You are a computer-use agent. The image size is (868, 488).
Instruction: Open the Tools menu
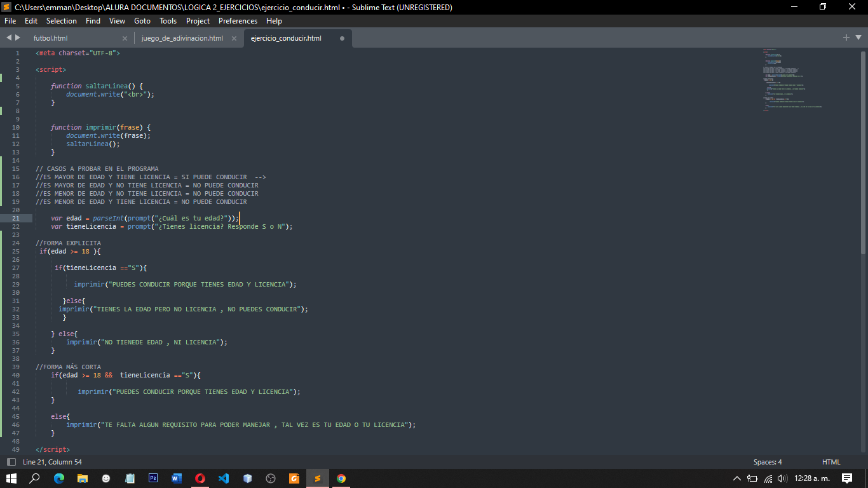click(x=168, y=21)
